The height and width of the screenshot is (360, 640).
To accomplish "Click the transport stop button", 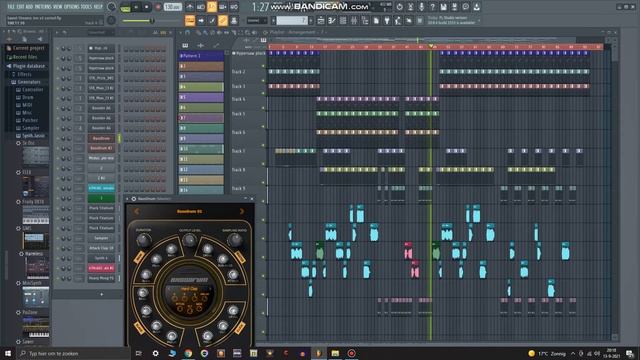I will click(x=147, y=7).
